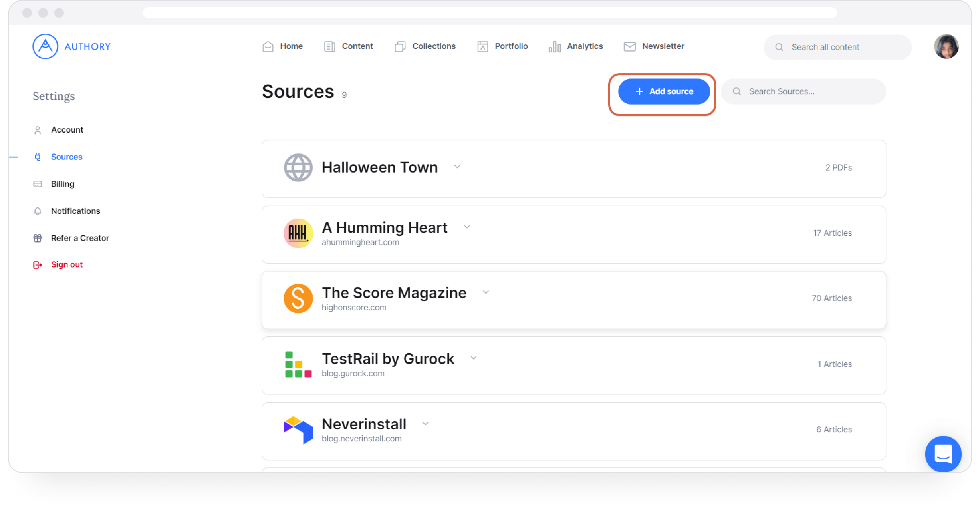Open the Collections navigation icon
980x513 pixels.
pos(399,46)
